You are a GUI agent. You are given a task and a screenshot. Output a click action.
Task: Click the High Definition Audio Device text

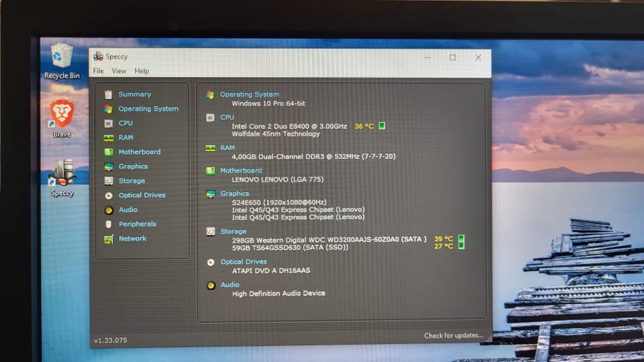(x=278, y=294)
